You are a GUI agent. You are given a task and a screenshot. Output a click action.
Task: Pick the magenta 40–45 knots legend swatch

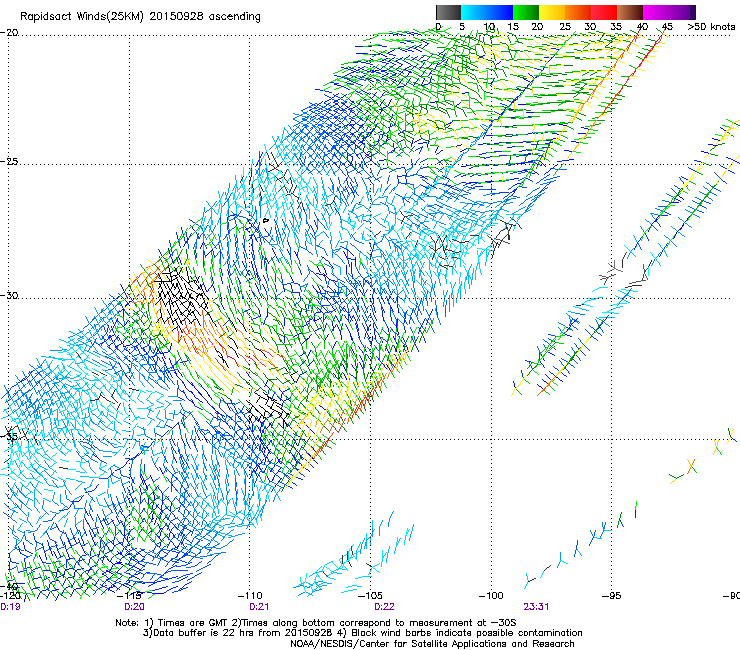coord(656,12)
